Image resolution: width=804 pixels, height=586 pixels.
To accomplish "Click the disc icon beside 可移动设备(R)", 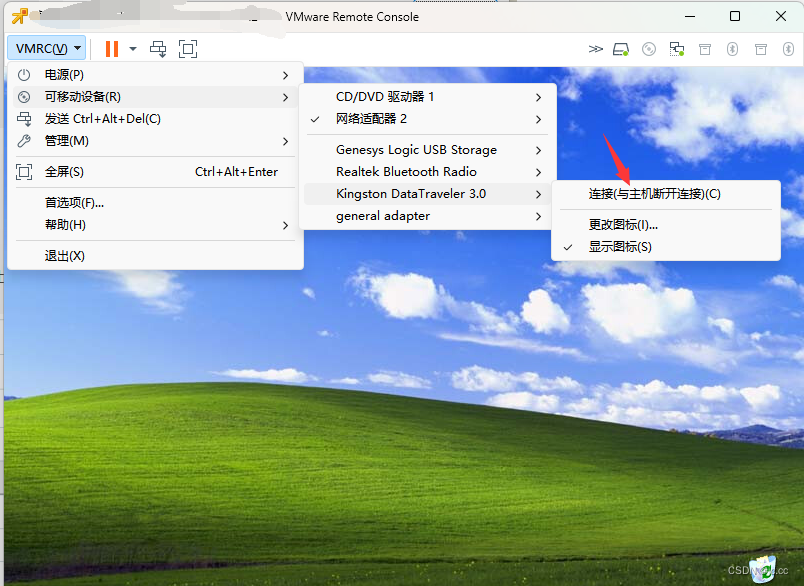I will pos(24,97).
